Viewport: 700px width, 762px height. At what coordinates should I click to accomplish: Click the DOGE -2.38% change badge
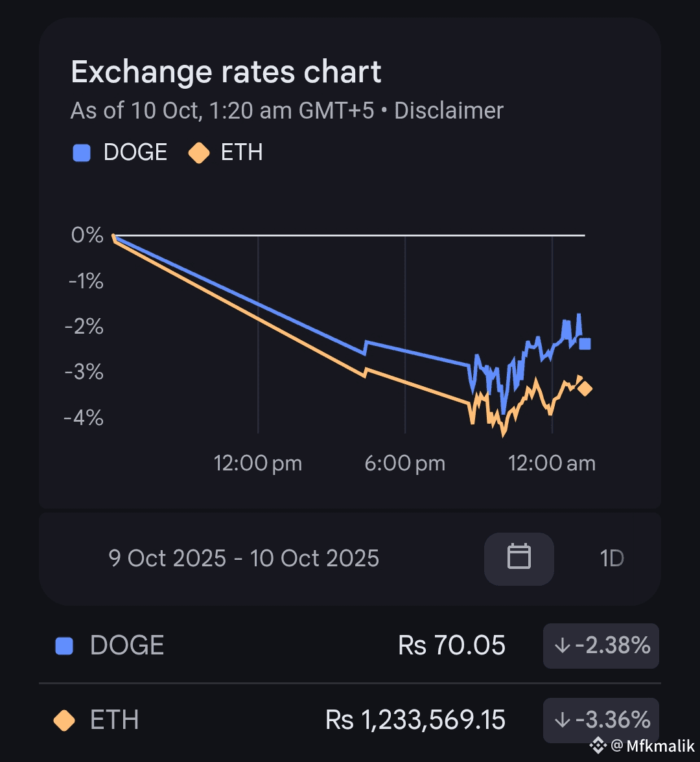click(x=601, y=645)
